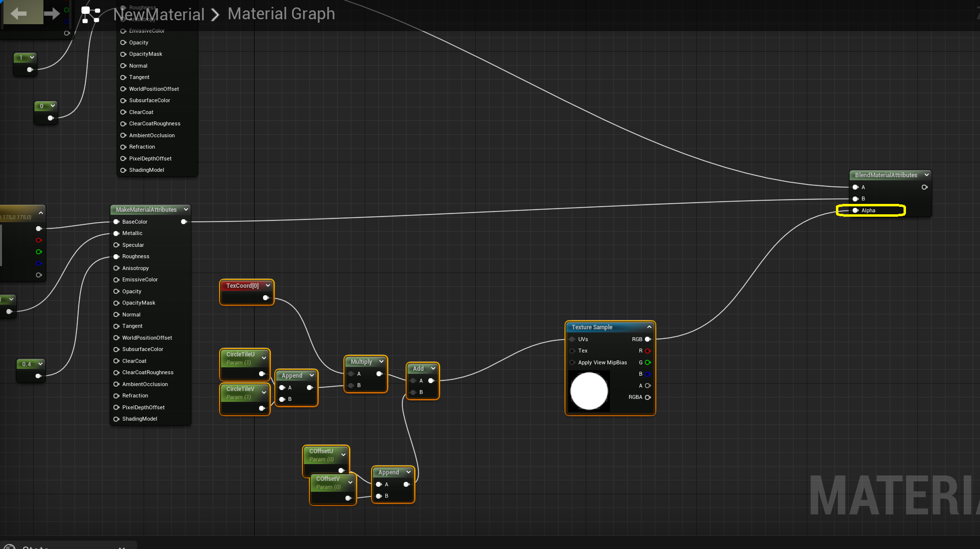The image size is (980, 549).
Task: Click the BlendMaterialAttributes output pin
Action: (924, 187)
